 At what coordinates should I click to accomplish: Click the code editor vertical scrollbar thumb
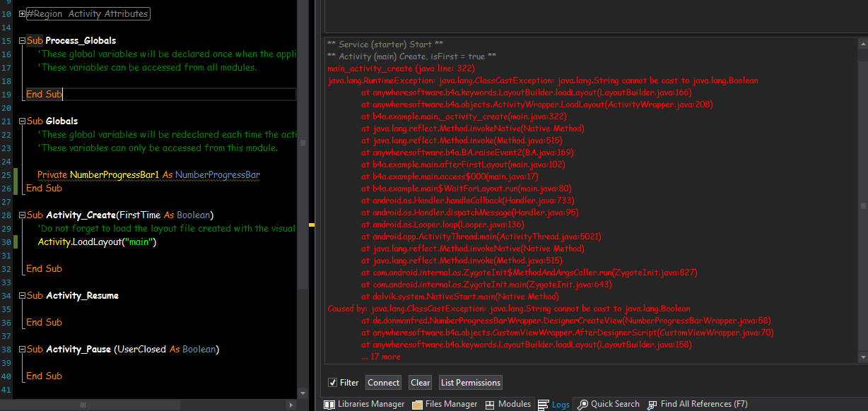(303, 143)
